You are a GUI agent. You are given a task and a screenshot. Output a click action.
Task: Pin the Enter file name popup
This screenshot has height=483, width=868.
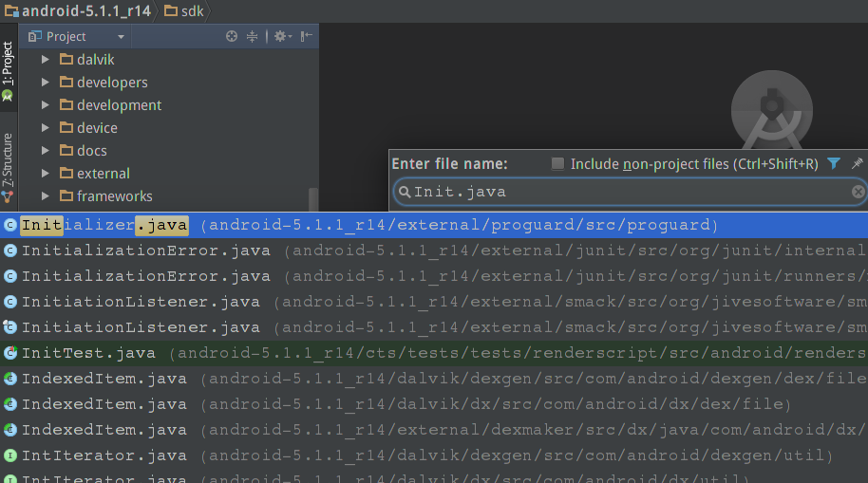point(857,163)
